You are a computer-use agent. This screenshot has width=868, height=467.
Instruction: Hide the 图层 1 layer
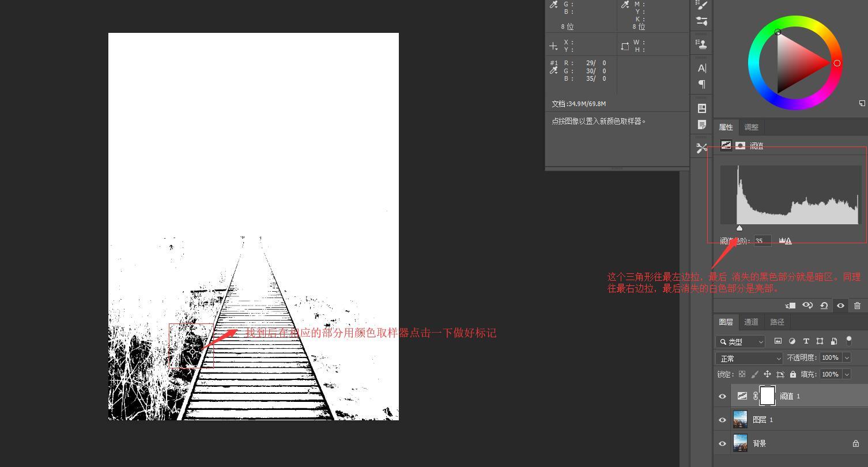(722, 420)
